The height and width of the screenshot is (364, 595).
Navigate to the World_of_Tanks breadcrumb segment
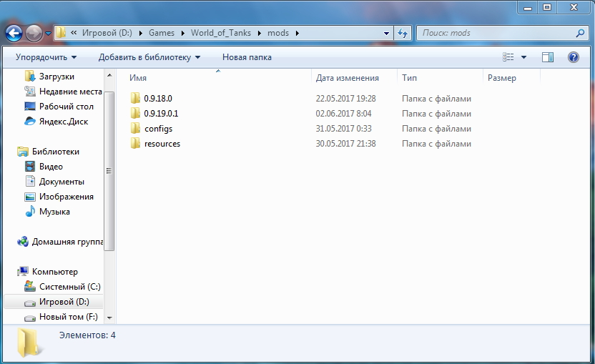[221, 33]
